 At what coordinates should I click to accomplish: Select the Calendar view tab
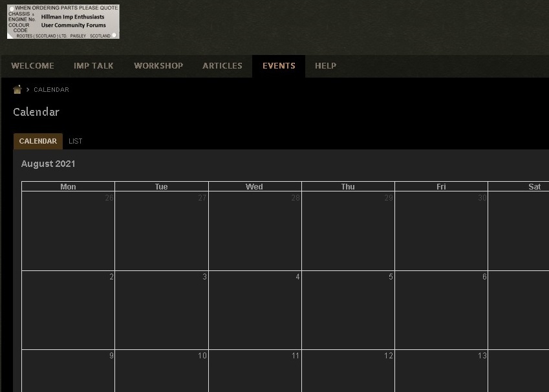[38, 141]
